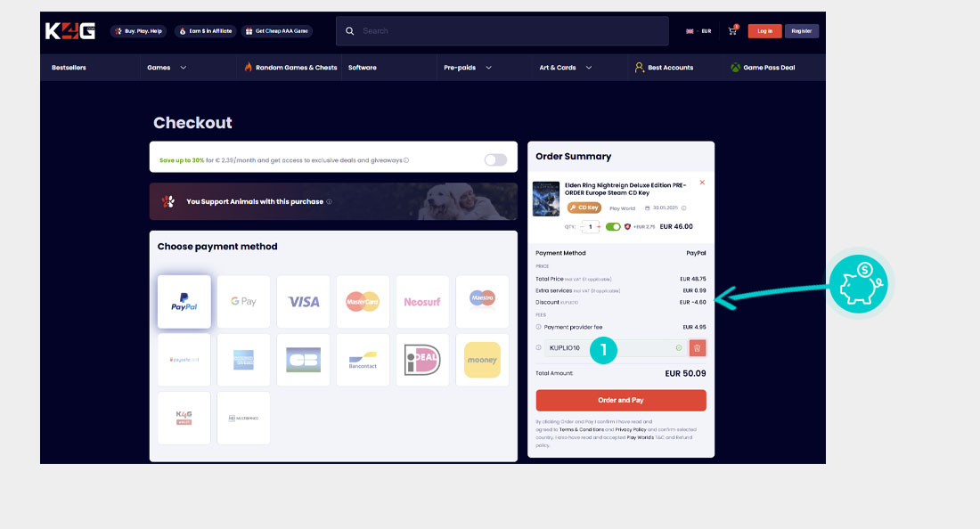Select the Multibanco payment tile

[244, 418]
